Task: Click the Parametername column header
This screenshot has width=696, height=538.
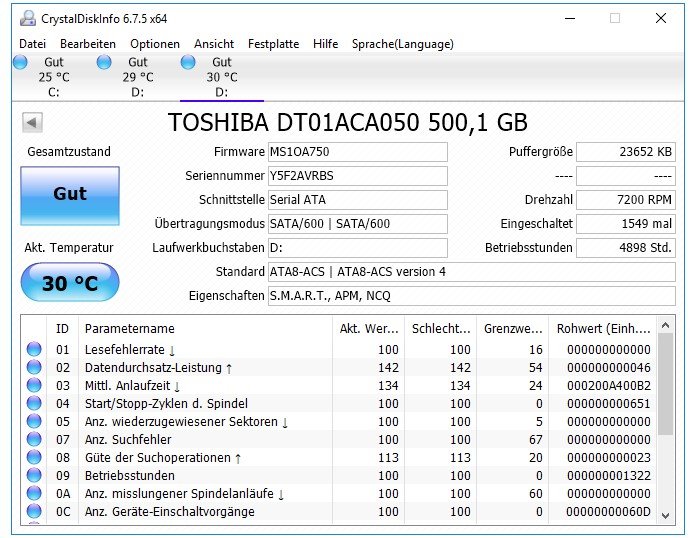Action: pyautogui.click(x=205, y=328)
